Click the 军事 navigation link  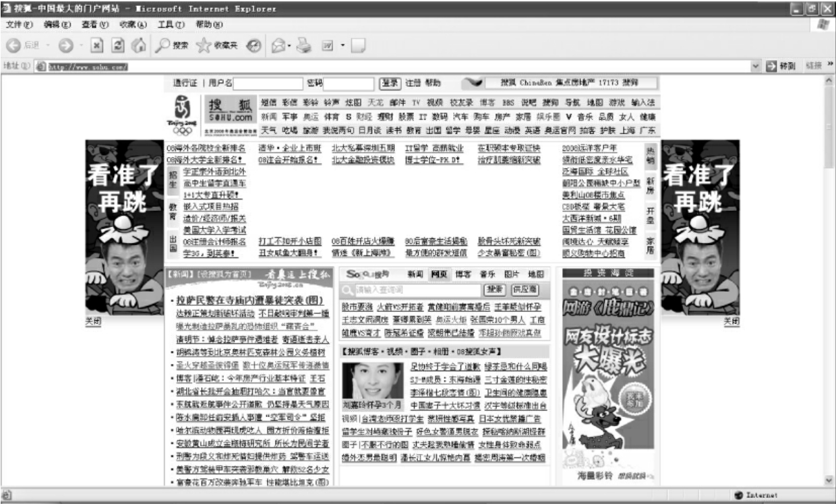click(290, 117)
